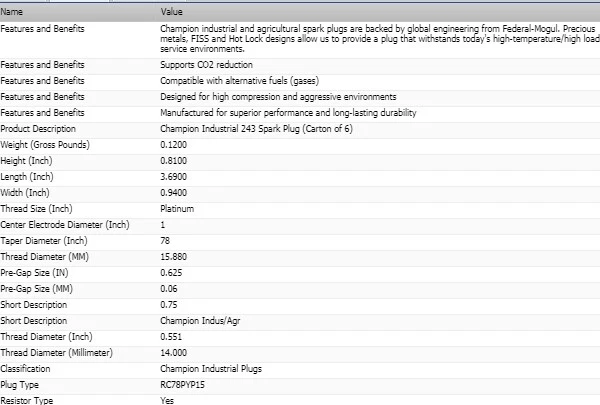
Task: Click Thread Diameter (MM) label
Action: pos(44,257)
